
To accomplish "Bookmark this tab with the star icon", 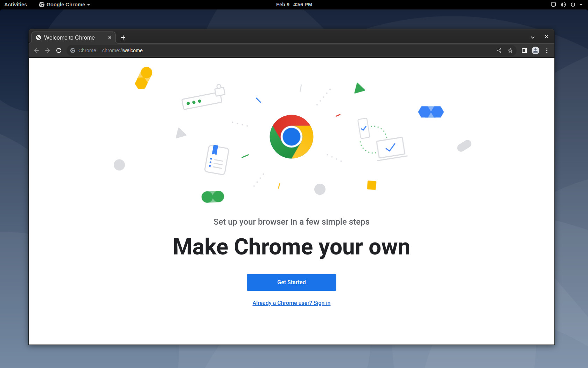I will click(510, 50).
